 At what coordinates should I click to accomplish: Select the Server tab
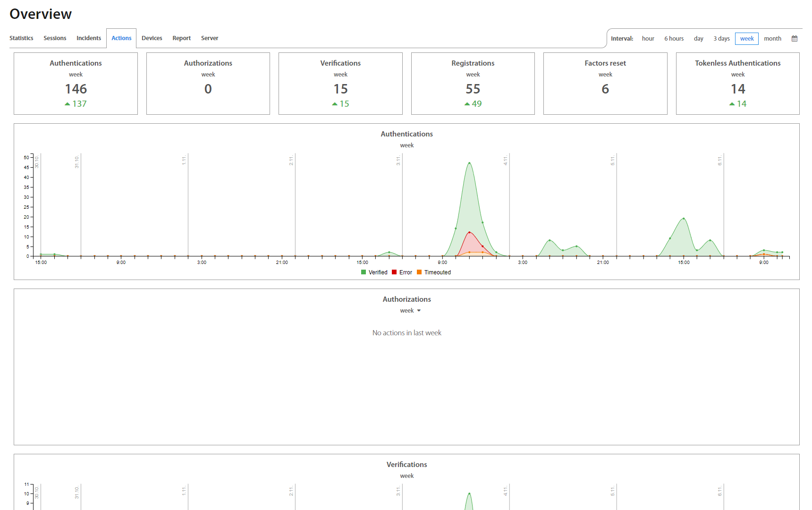coord(210,38)
